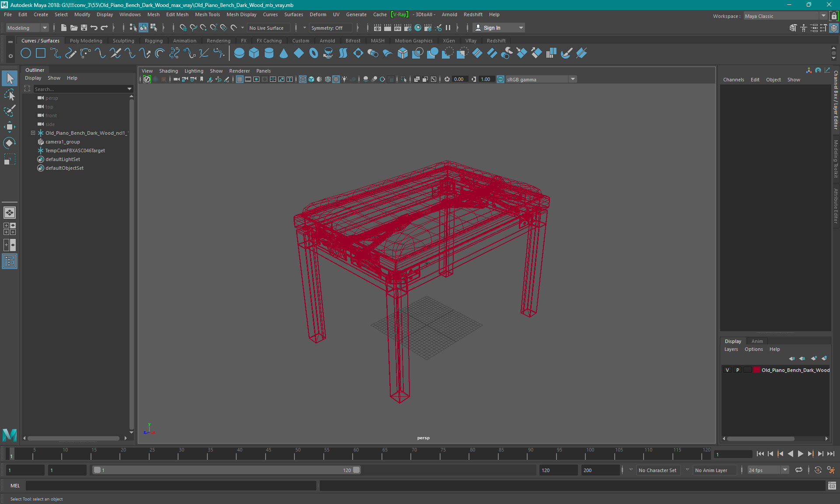The height and width of the screenshot is (504, 840).
Task: Toggle smooth shade all in viewport
Action: (311, 79)
